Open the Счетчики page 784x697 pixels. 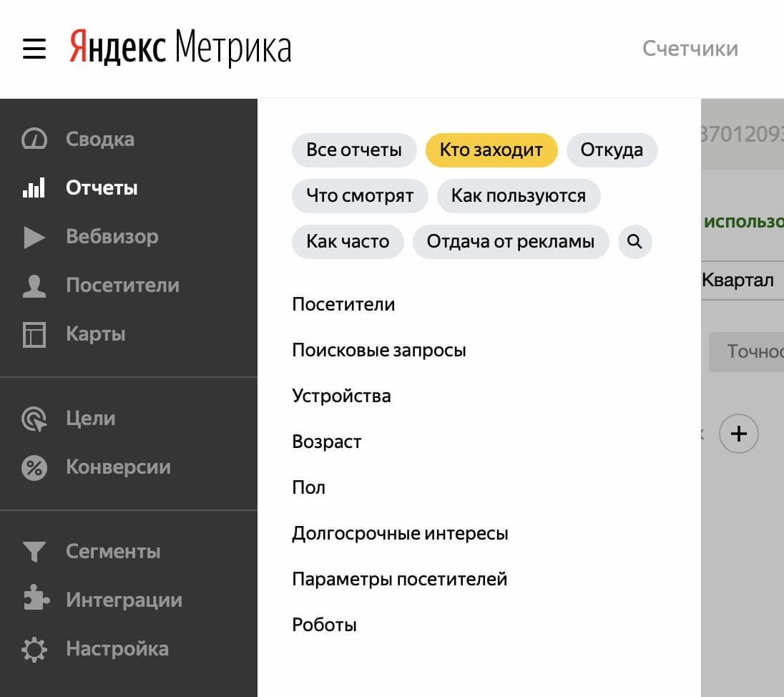tap(689, 49)
